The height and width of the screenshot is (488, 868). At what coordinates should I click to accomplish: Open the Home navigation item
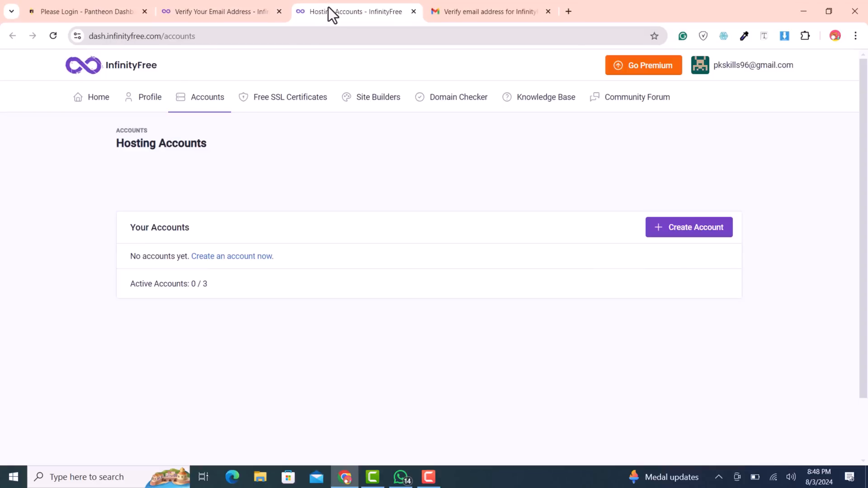tap(91, 97)
